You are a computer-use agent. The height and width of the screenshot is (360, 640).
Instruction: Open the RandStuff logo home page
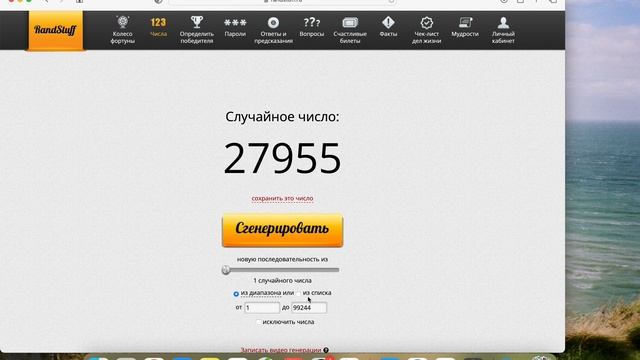click(x=56, y=30)
